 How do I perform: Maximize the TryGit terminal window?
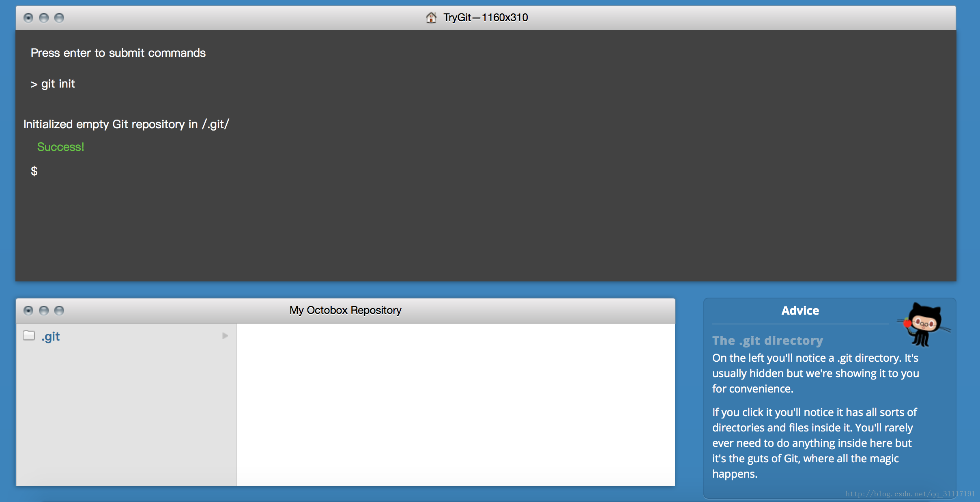point(59,18)
